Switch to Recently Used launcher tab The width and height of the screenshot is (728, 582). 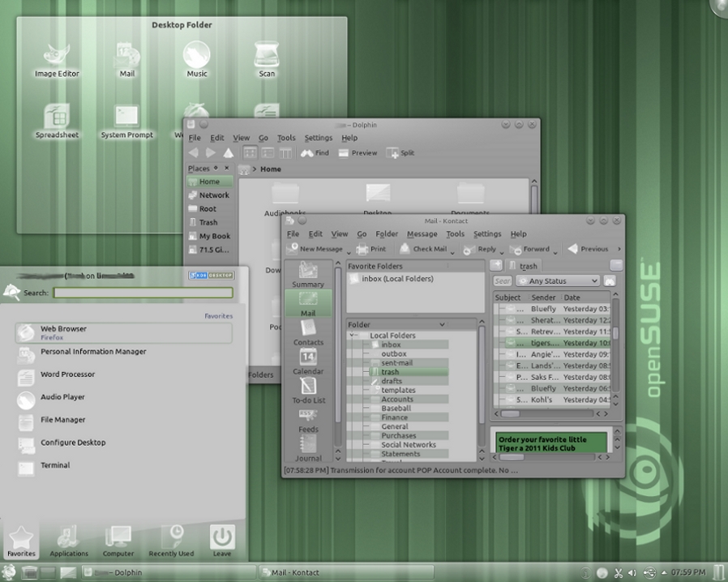(171, 541)
